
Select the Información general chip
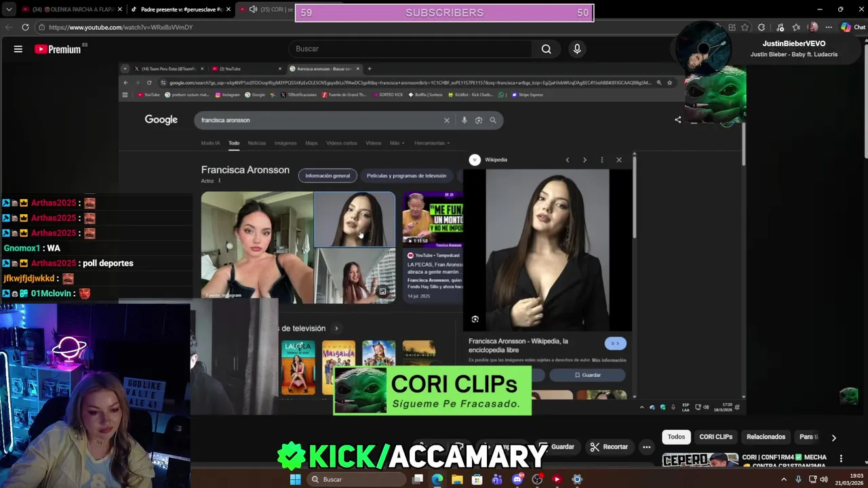click(328, 176)
